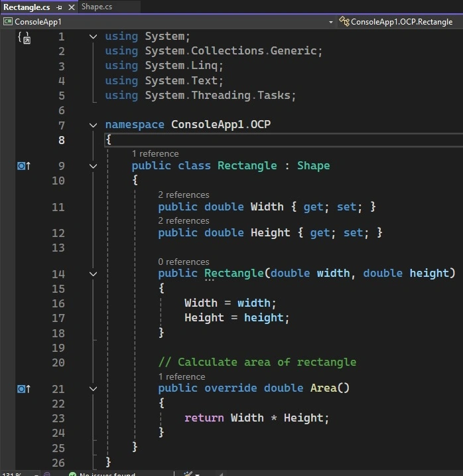
Task: Click the Rectangle class icon in navigation bar
Action: click(x=344, y=21)
